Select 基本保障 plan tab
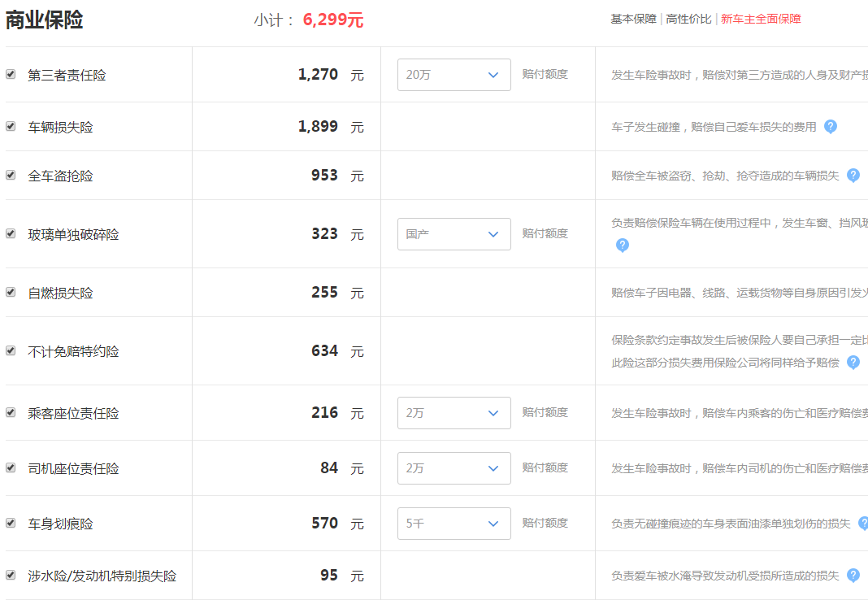 633,19
